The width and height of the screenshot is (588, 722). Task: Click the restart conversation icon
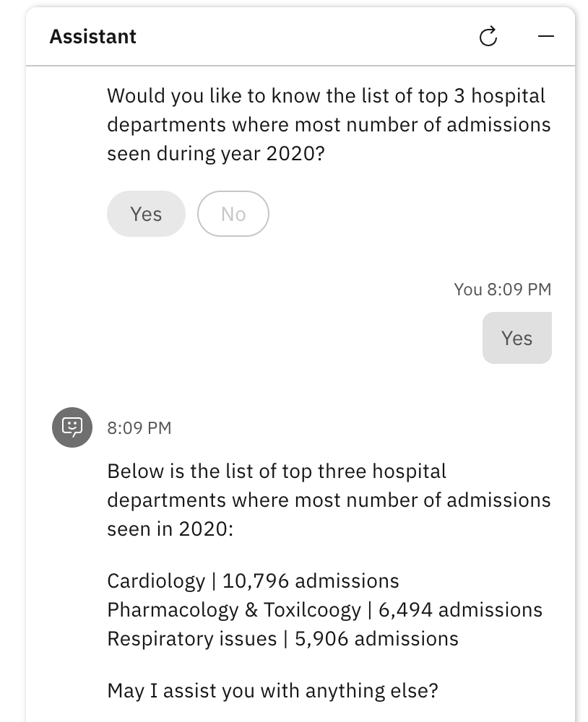point(488,36)
